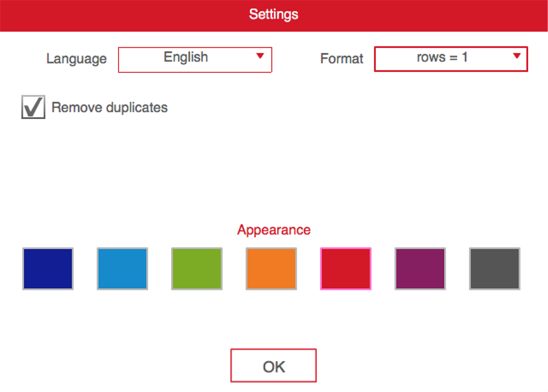
Task: Click the 'Remove duplicates' label text
Action: pos(110,108)
